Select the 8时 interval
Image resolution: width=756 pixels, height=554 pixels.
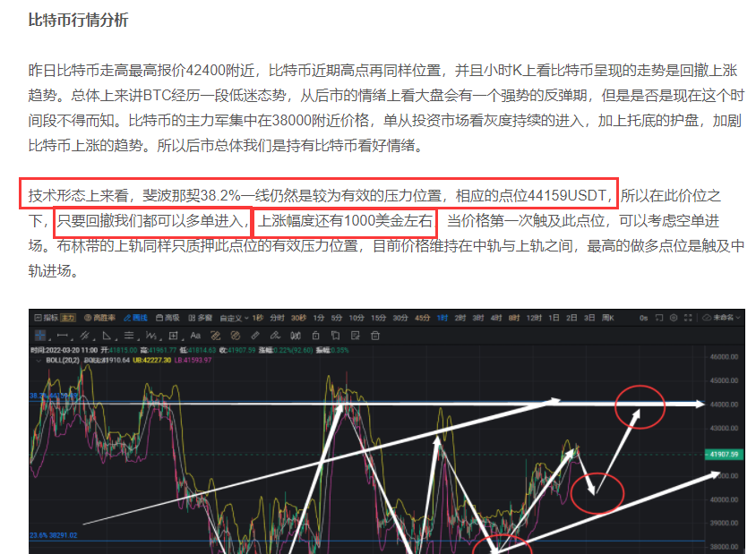tap(514, 318)
